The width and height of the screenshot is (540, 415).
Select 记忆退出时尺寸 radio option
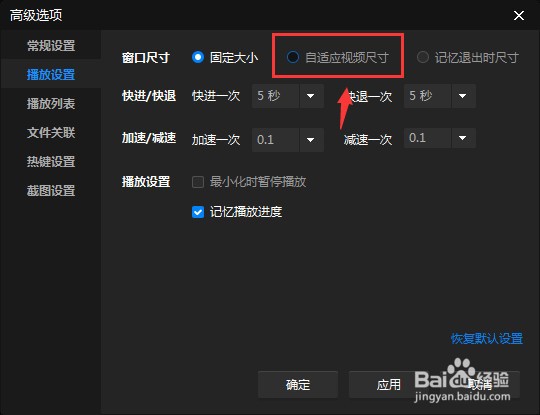[423, 57]
